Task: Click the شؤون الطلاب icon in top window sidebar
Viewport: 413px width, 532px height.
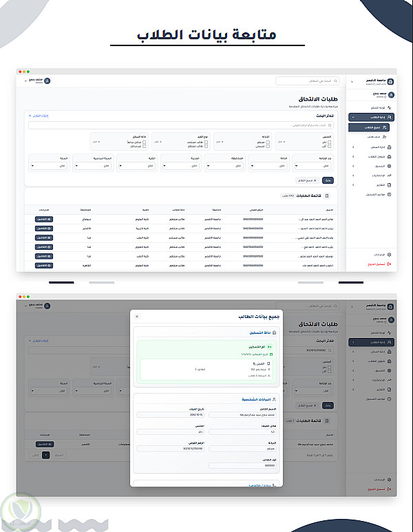Action: click(389, 157)
